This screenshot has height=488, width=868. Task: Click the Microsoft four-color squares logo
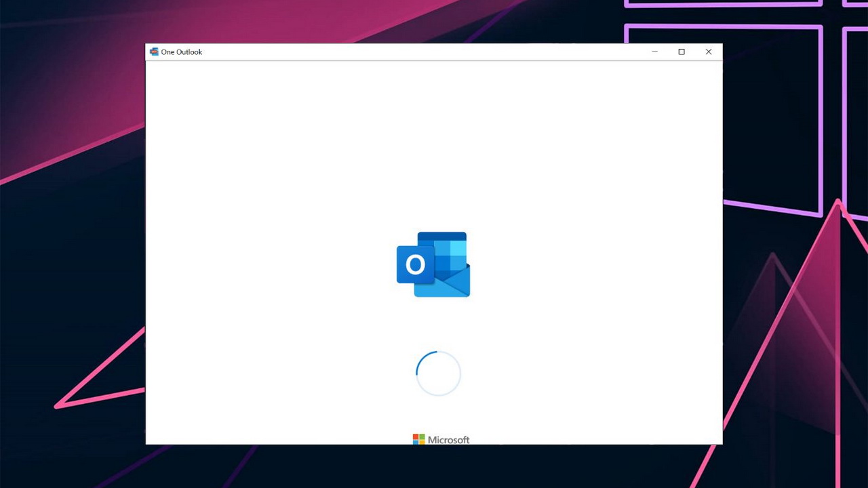419,439
